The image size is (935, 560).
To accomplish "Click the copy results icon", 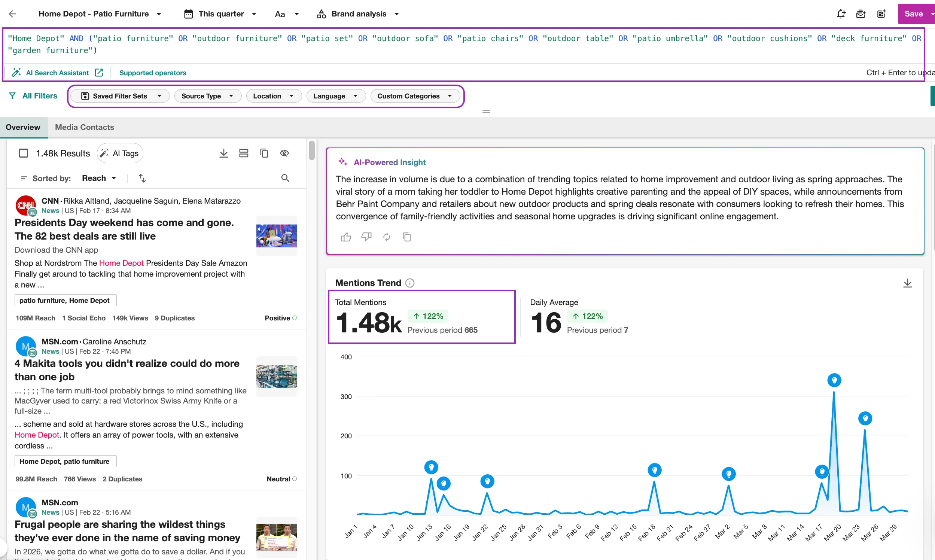I will [x=264, y=153].
